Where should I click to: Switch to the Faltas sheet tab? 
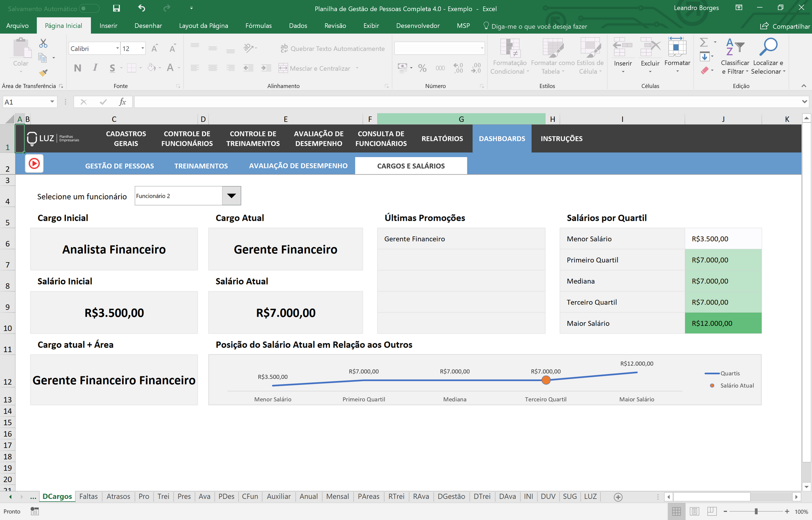point(88,497)
